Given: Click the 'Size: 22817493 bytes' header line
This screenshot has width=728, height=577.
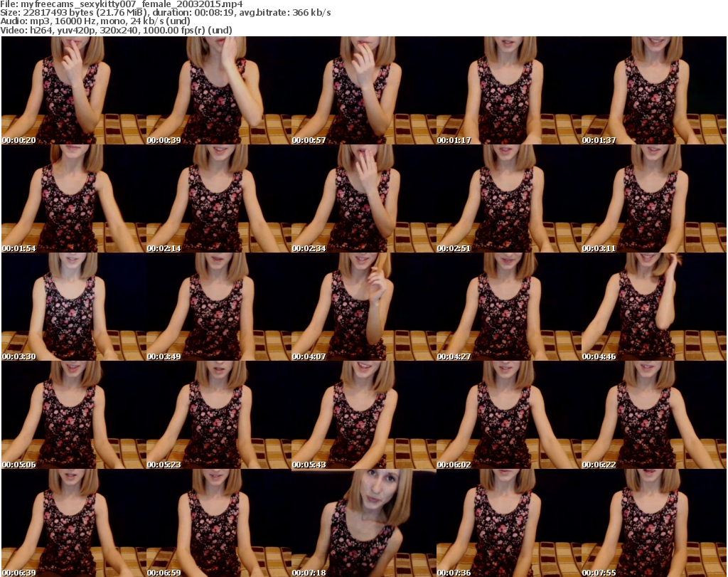Looking at the screenshot, I should (165, 13).
